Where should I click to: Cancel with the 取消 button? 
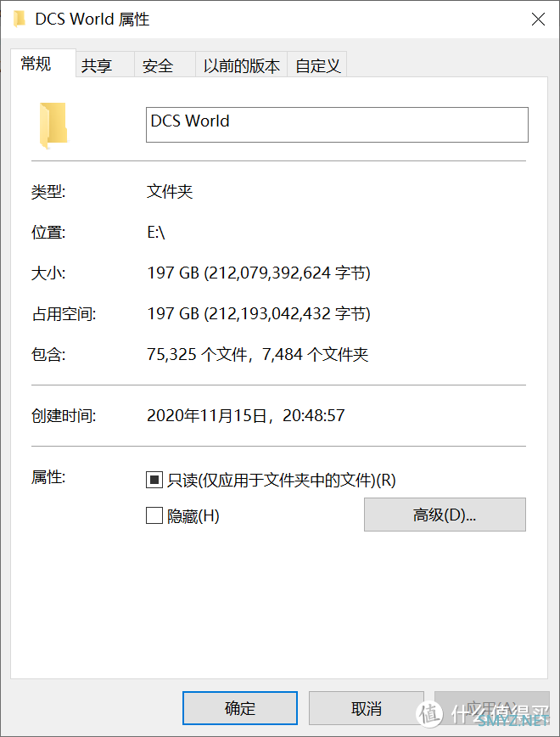point(367,708)
